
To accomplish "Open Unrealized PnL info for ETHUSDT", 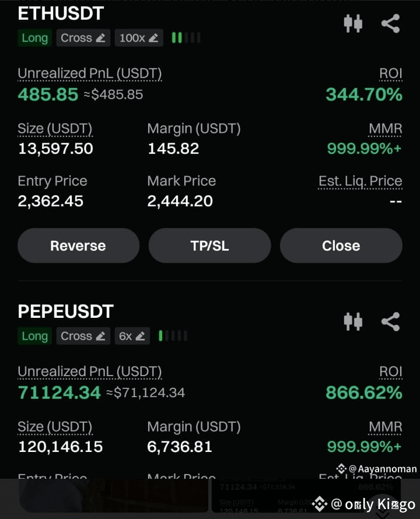I will tap(90, 73).
